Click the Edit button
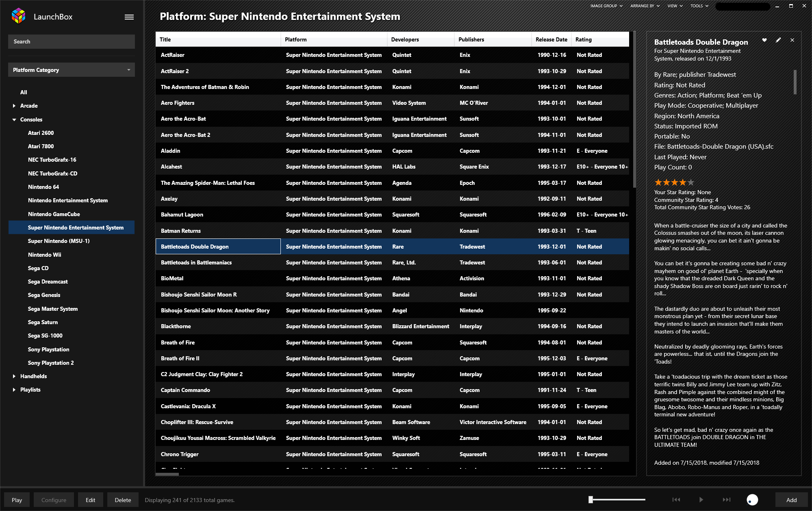The height and width of the screenshot is (511, 812). point(90,500)
